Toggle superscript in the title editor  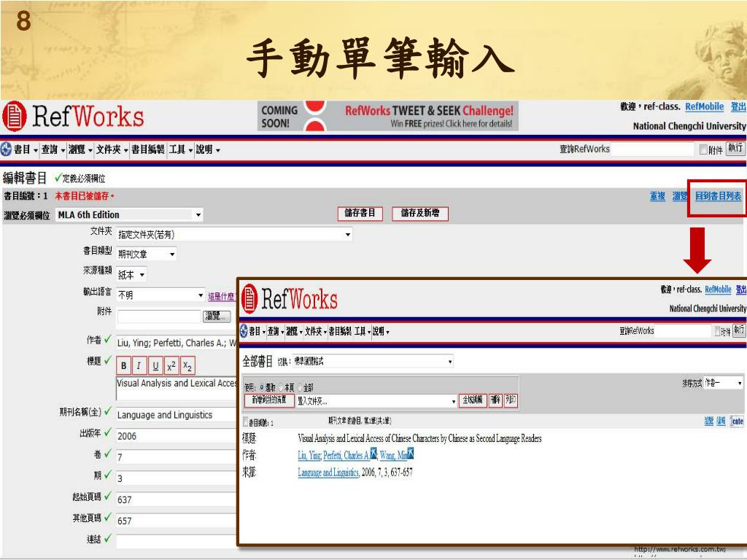tap(171, 366)
